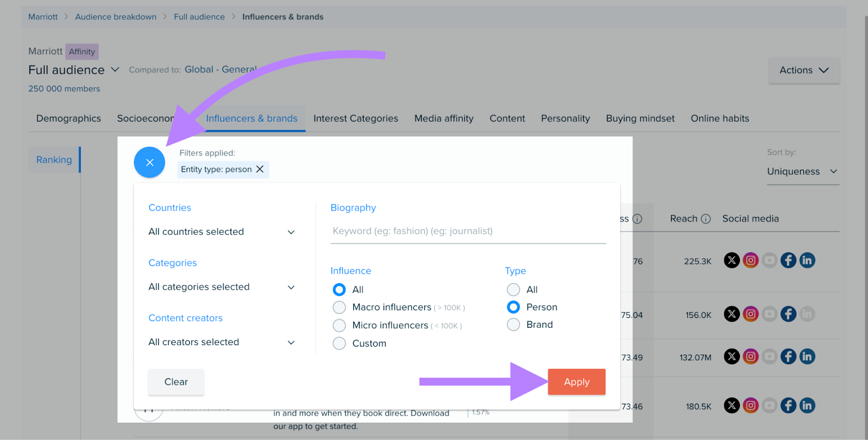
Task: Click the Facebook icon in the second row
Action: point(788,314)
